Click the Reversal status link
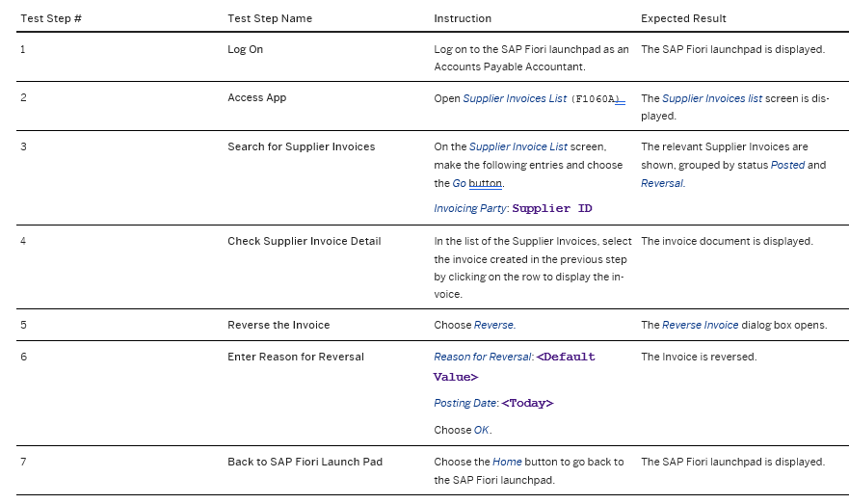Viewport: 849px width, 504px height. tap(662, 183)
